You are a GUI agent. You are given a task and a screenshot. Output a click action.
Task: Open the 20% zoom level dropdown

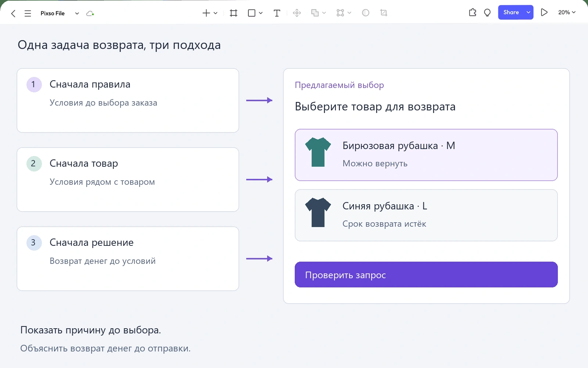pyautogui.click(x=567, y=12)
